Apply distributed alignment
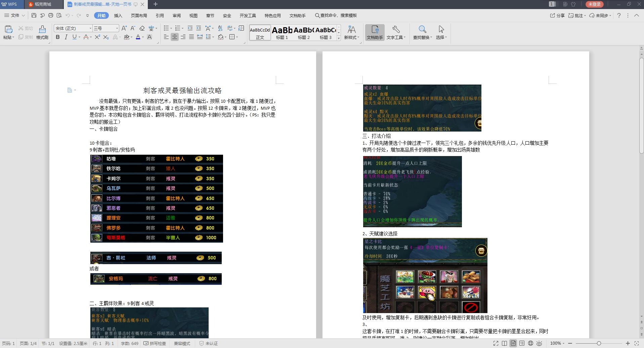Image resolution: width=644 pixels, height=348 pixels. pos(200,37)
